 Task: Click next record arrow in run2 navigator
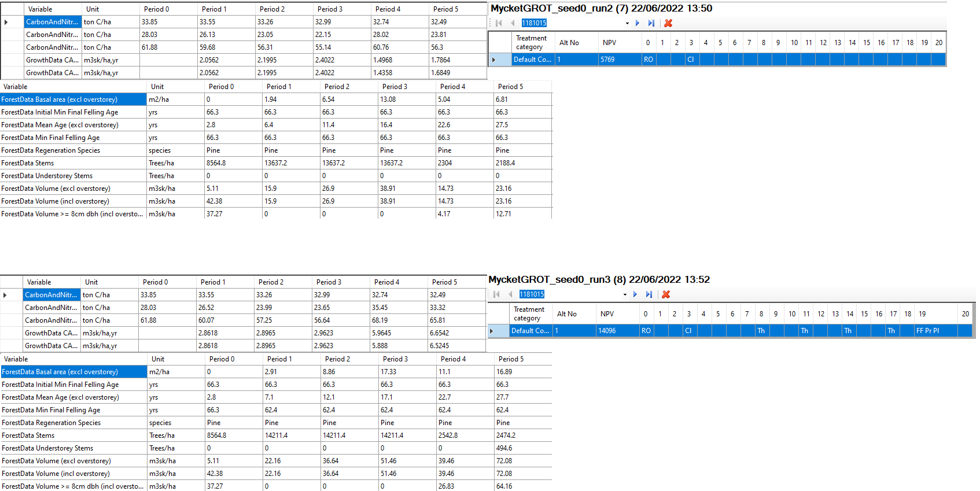click(x=638, y=23)
